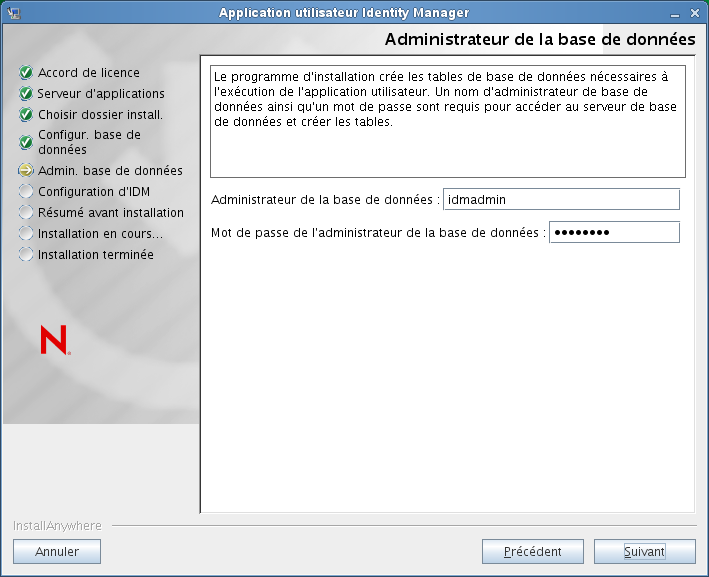Click the empty circle beside Installation terminée
709x577 pixels.
click(26, 254)
